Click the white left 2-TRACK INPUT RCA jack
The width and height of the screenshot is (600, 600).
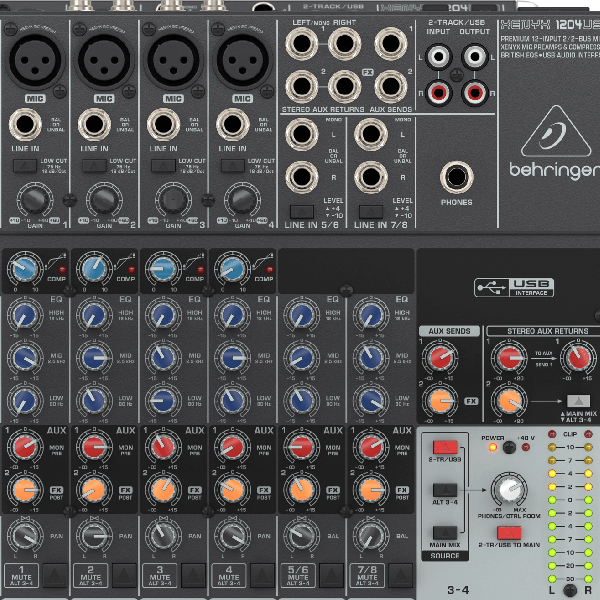coord(439,57)
